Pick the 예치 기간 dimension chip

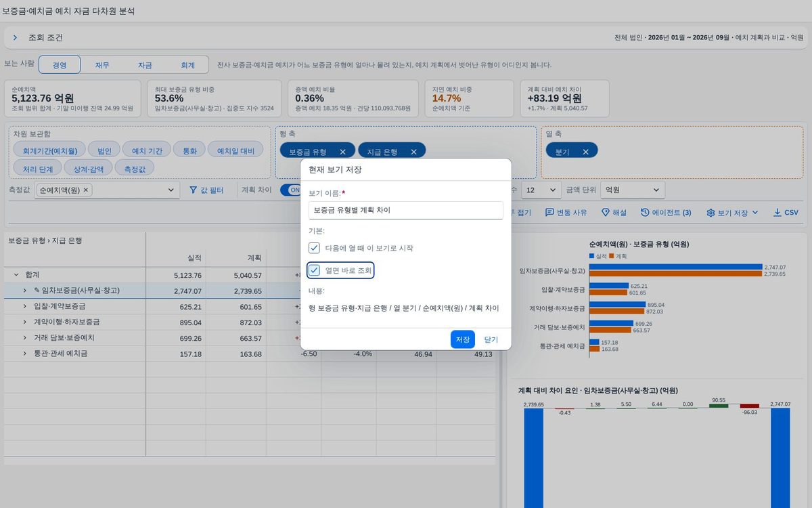click(x=147, y=150)
